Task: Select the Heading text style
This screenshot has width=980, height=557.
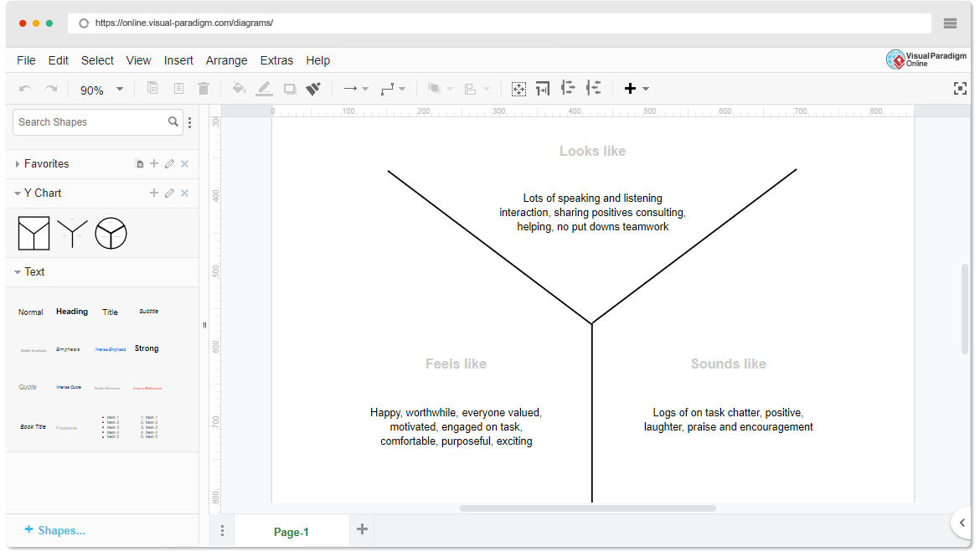Action: pos(72,312)
